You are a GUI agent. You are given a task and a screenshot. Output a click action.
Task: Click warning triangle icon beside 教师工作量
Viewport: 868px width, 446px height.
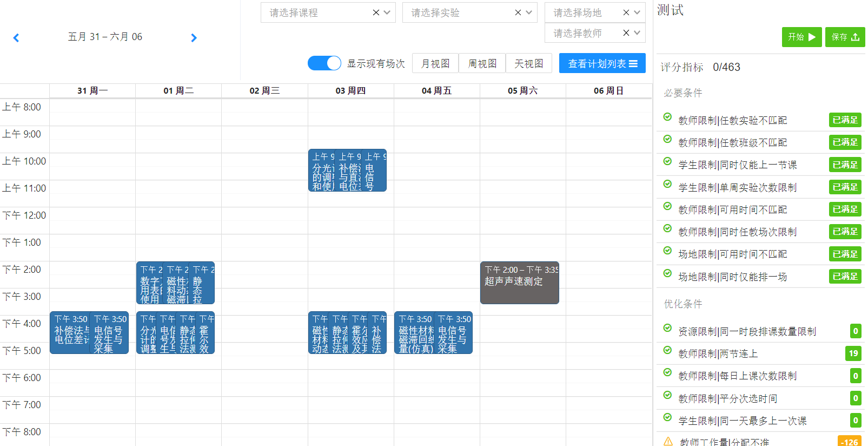[x=668, y=441]
